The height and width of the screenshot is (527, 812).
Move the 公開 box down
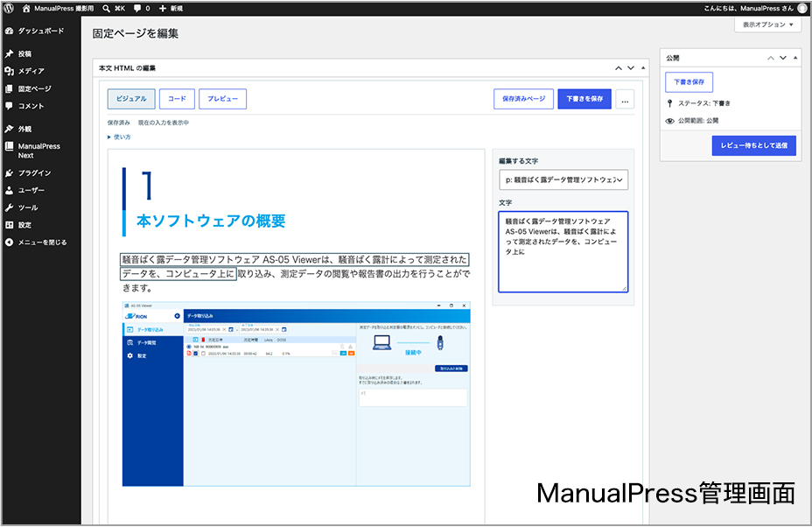(783, 58)
